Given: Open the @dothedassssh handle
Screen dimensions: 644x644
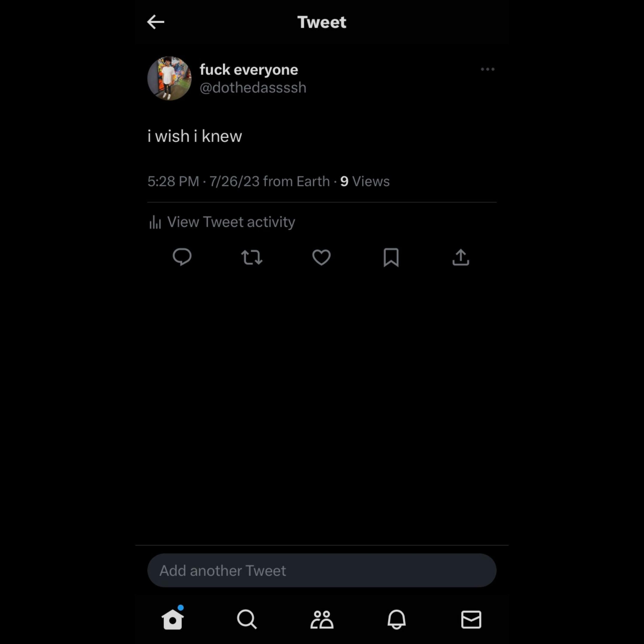Looking at the screenshot, I should (x=253, y=88).
